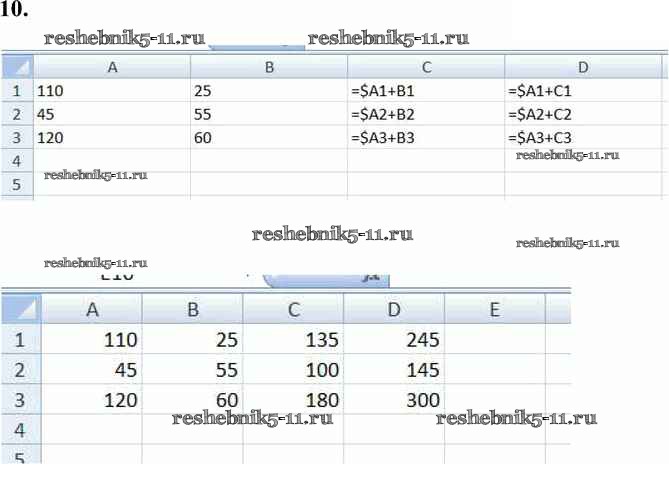Select row 2 header in bottom results sheet
The image size is (669, 497).
[x=20, y=370]
